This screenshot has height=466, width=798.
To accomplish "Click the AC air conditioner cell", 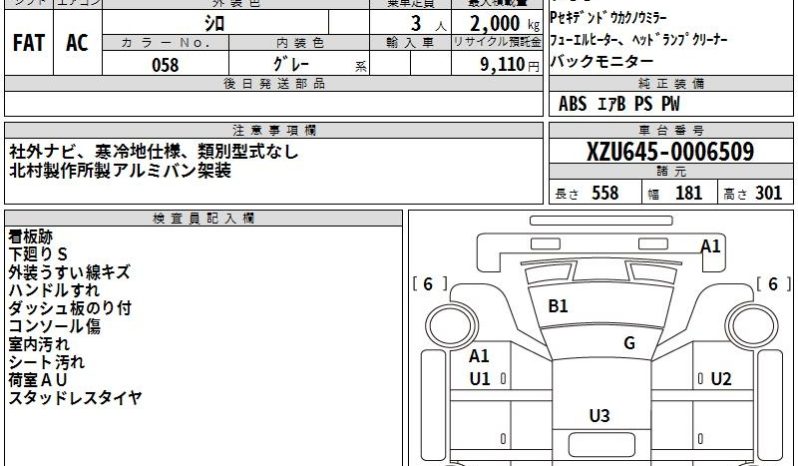I will tap(77, 43).
